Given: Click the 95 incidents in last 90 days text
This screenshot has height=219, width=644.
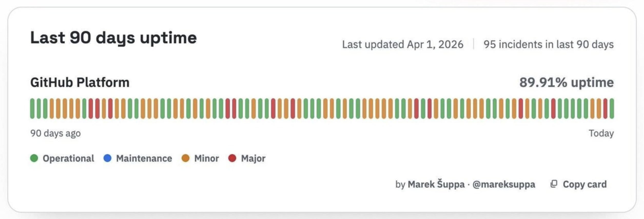Looking at the screenshot, I should coord(549,44).
